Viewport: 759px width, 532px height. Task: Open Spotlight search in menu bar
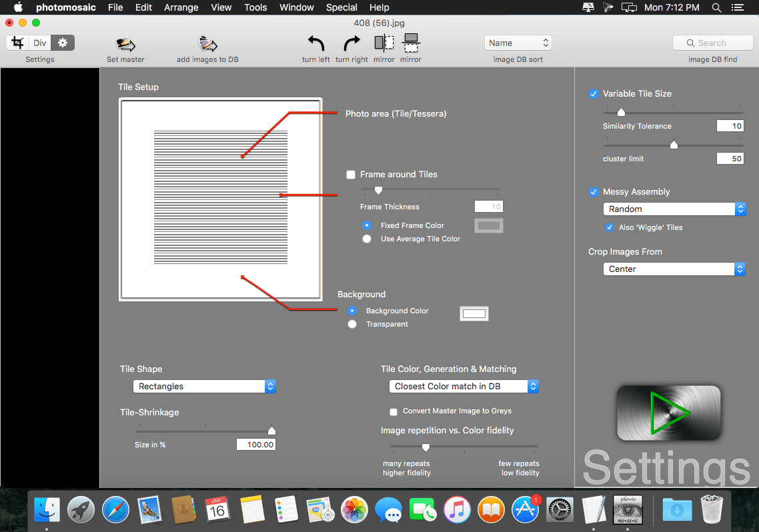tap(716, 7)
